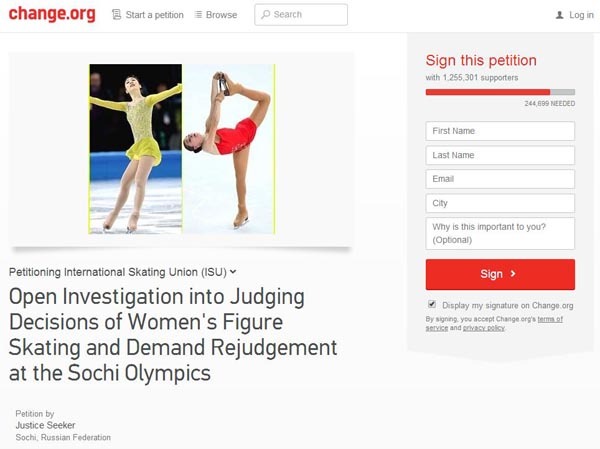Click the supporters progress bar
Image resolution: width=600 pixels, height=449 pixels.
[x=500, y=92]
